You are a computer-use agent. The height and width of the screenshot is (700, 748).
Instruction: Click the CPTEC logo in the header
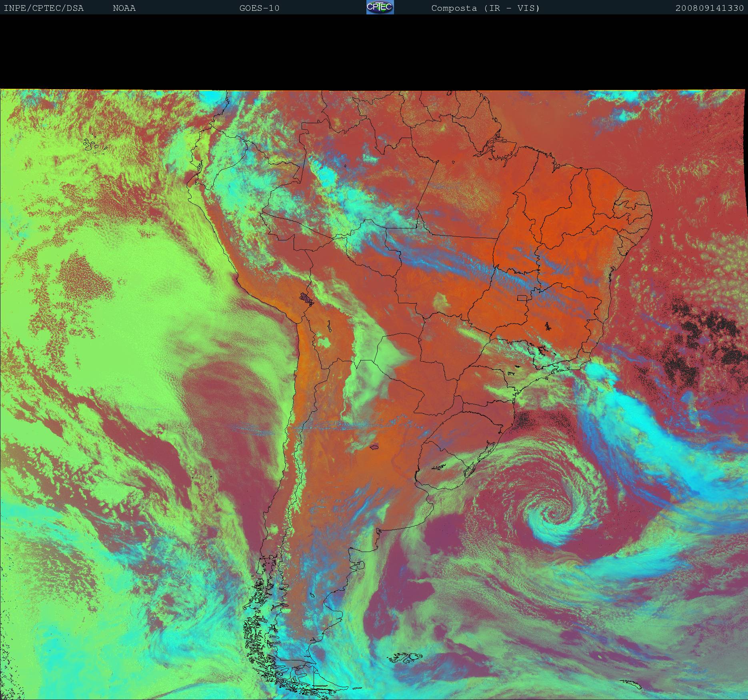pos(380,7)
